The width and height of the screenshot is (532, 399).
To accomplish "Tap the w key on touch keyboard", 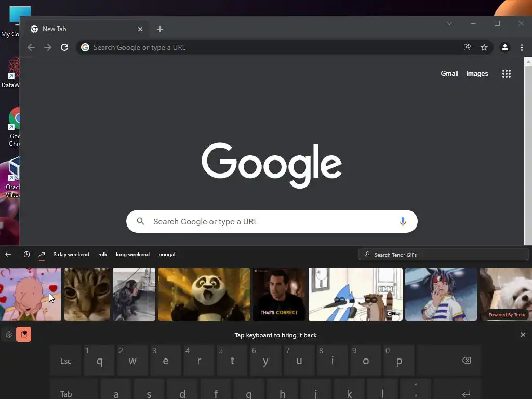I will 132,361.
